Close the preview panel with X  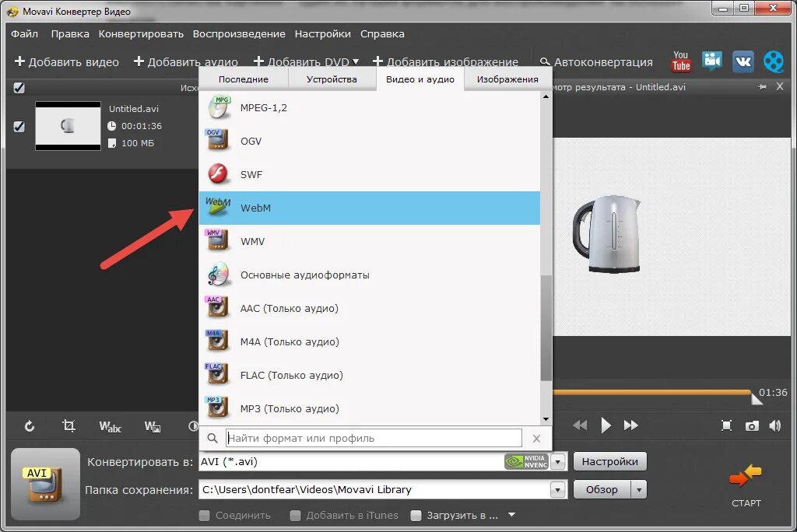[780, 87]
